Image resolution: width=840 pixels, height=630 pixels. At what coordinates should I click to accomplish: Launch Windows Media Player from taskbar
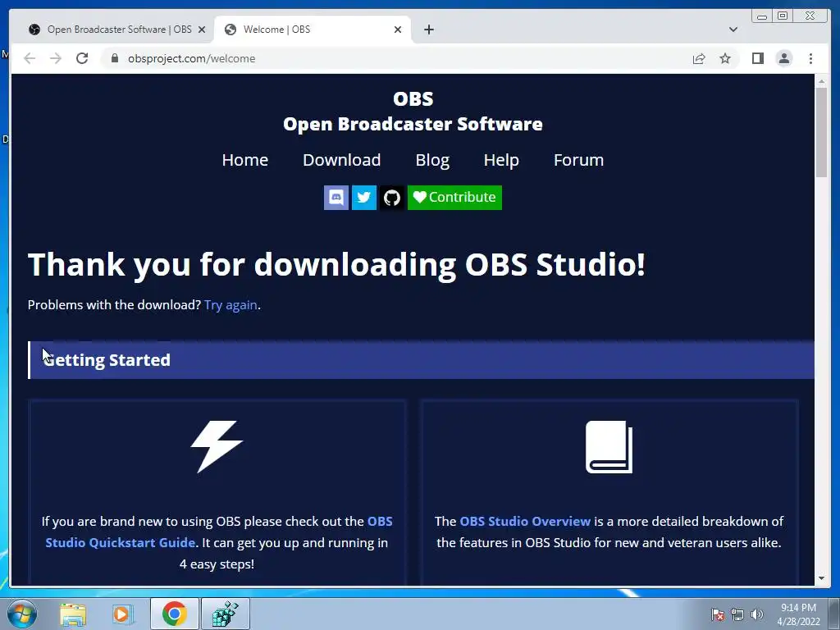point(121,614)
